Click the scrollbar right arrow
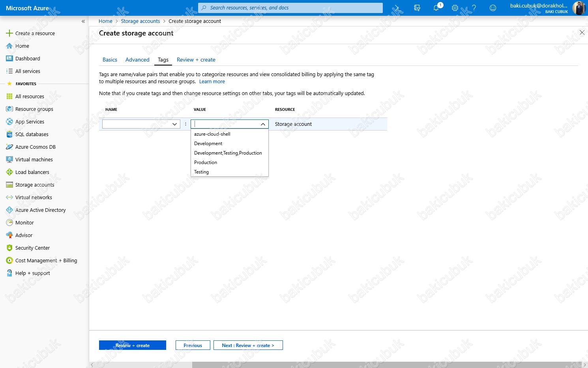Screen dimensions: 588x368 click(x=585, y=365)
